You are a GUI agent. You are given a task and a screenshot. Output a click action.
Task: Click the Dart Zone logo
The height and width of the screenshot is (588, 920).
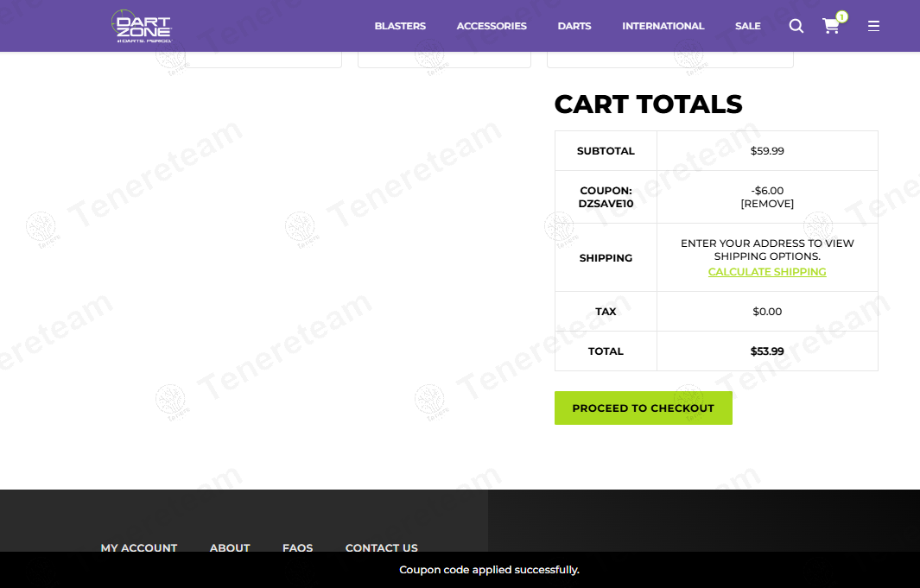[x=142, y=26]
